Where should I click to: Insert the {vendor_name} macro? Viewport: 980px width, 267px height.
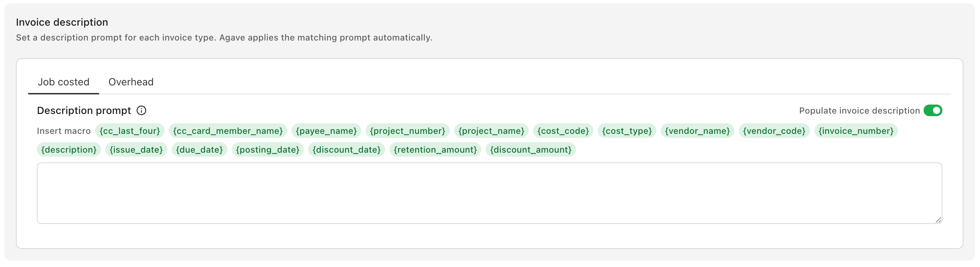[697, 131]
